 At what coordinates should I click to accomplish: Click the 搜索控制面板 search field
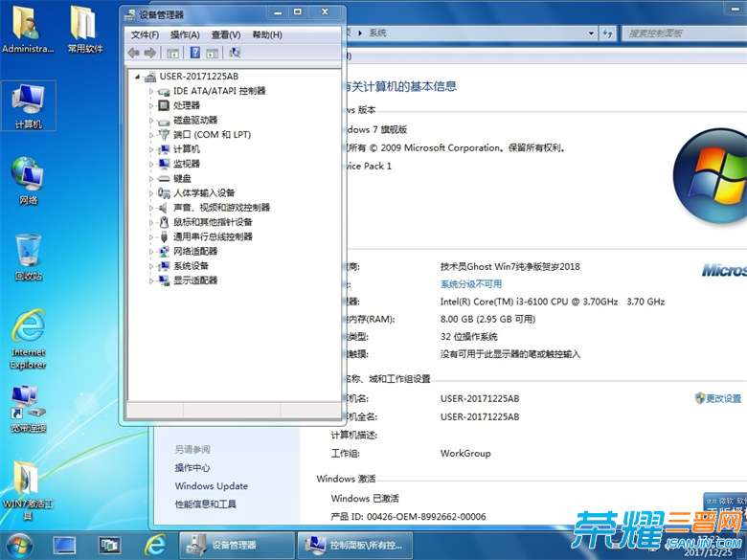[684, 34]
